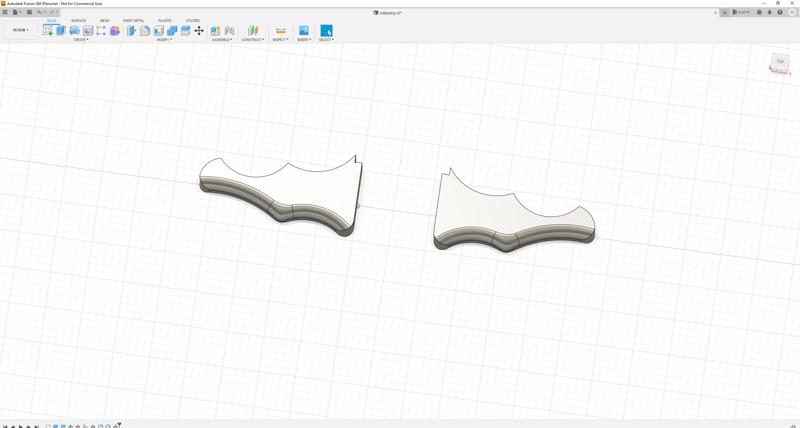Click timeline go-to-start control

tap(5, 425)
